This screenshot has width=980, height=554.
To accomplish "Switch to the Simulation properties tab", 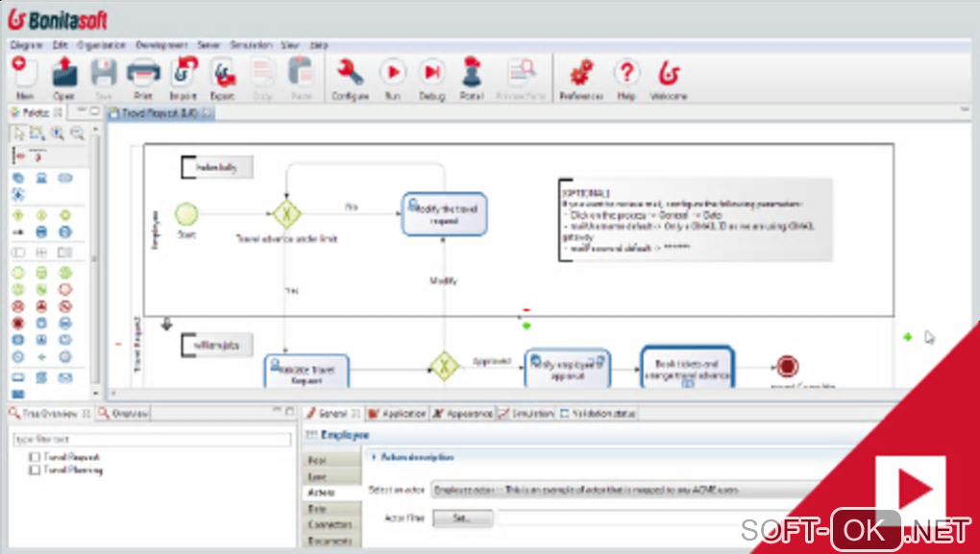I will click(x=527, y=414).
